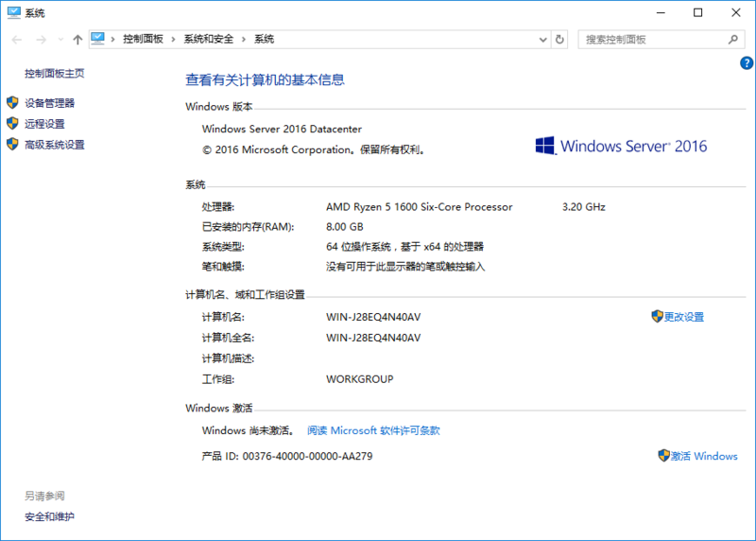Open 控制面板 breadcrumb segment
This screenshot has height=541, width=756.
click(x=143, y=39)
